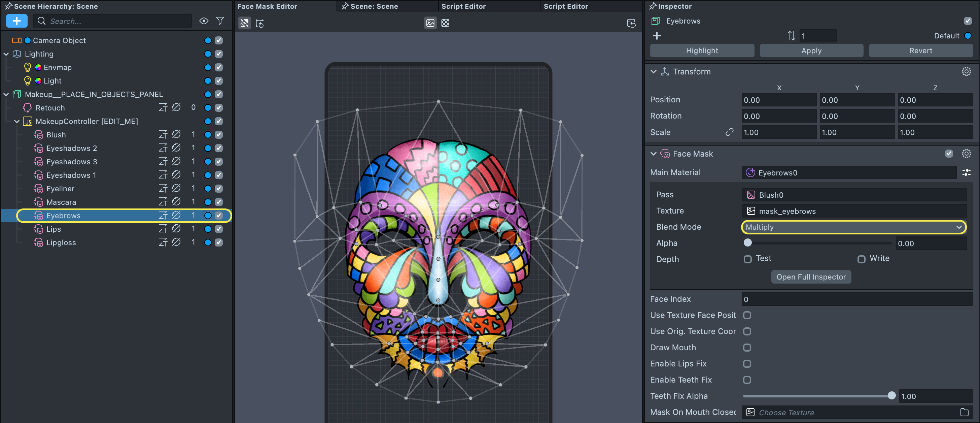Open the Blend Mode Multiply dropdown
980x423 pixels.
click(853, 227)
